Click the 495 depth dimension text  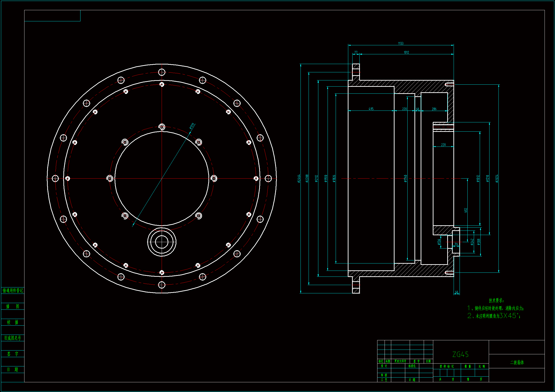pos(371,109)
